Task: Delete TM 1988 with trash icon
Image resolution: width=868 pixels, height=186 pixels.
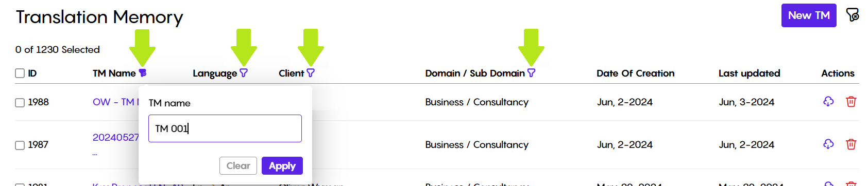Action: (851, 101)
